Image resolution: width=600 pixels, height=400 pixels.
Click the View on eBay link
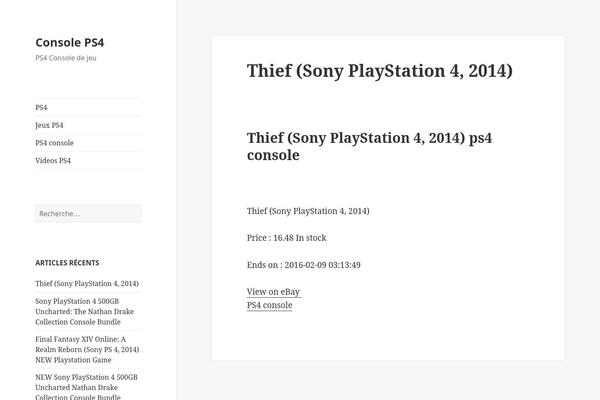point(274,292)
